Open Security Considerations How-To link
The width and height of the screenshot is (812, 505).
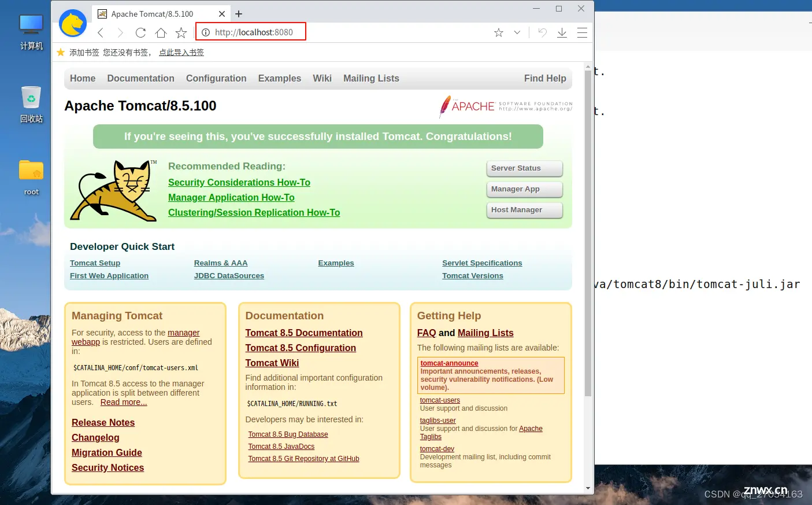pos(239,182)
